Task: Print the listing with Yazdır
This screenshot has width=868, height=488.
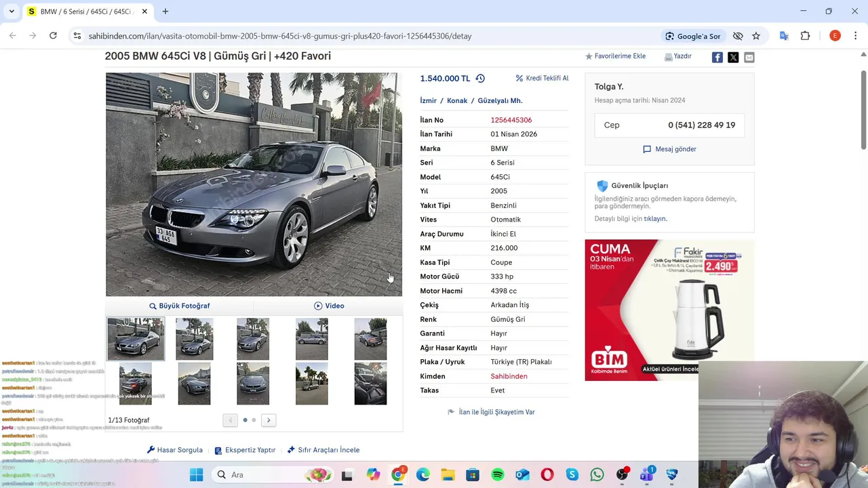Action: point(678,56)
